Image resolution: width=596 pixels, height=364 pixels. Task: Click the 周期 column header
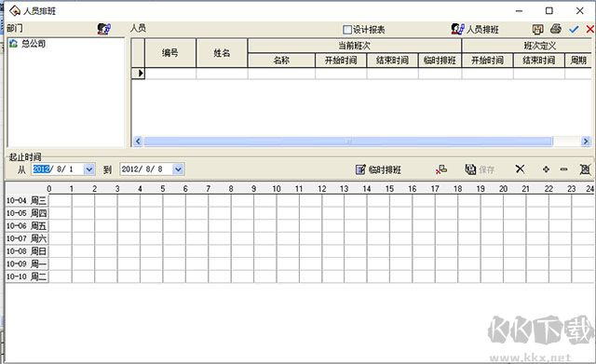(x=578, y=61)
